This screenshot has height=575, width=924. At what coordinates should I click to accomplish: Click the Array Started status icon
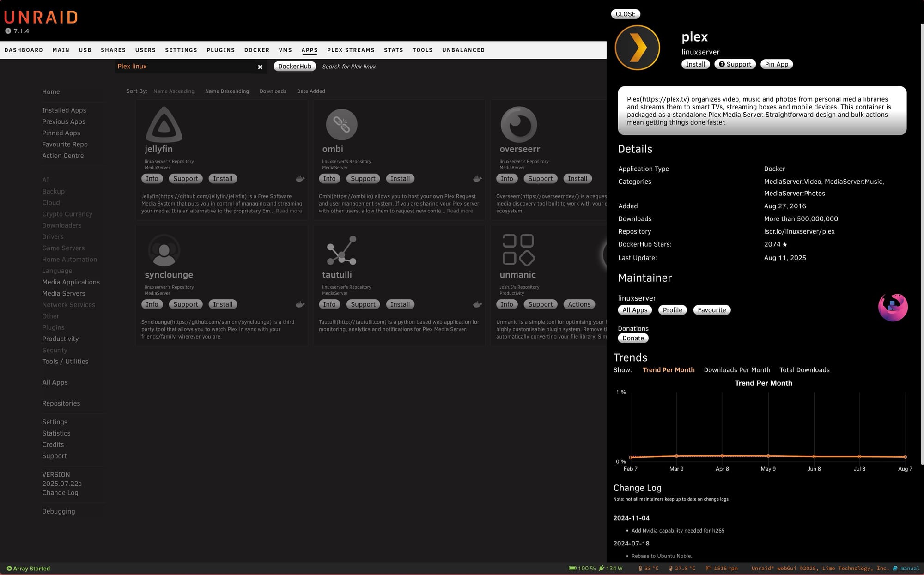(9, 569)
